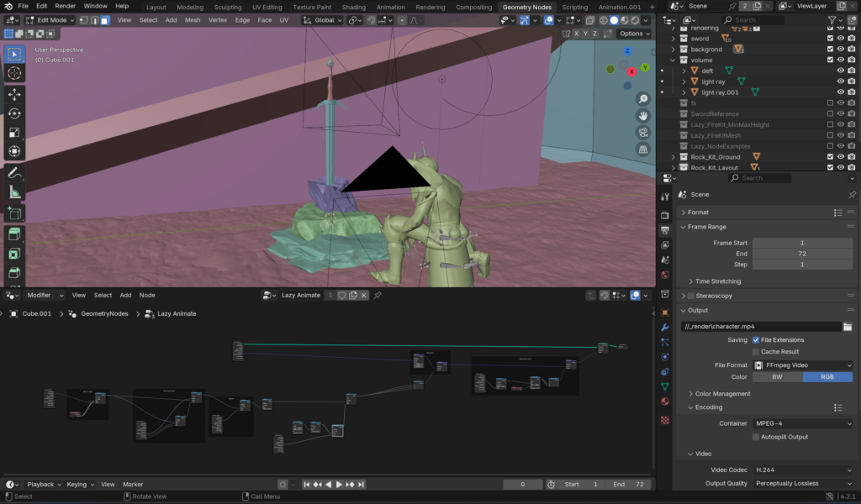The image size is (861, 504).
Task: Activate the Rotate tool
Action: coord(14,113)
